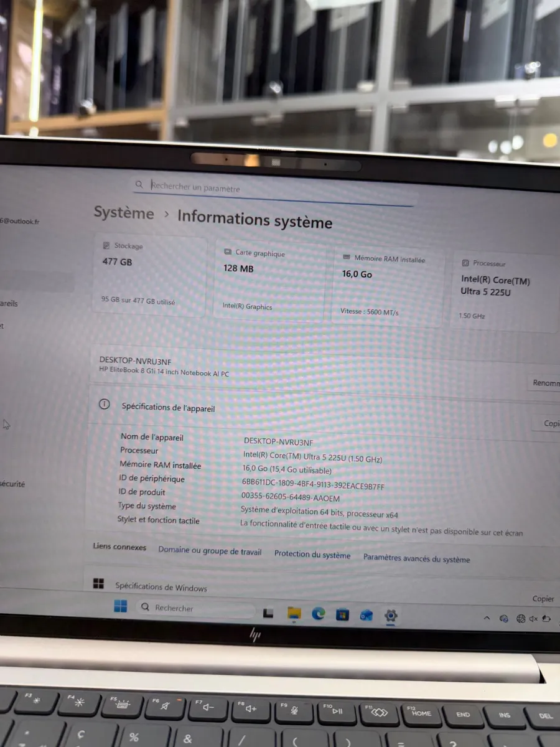The image size is (560, 747).
Task: Click the Windows Start button on taskbar
Action: tap(121, 606)
